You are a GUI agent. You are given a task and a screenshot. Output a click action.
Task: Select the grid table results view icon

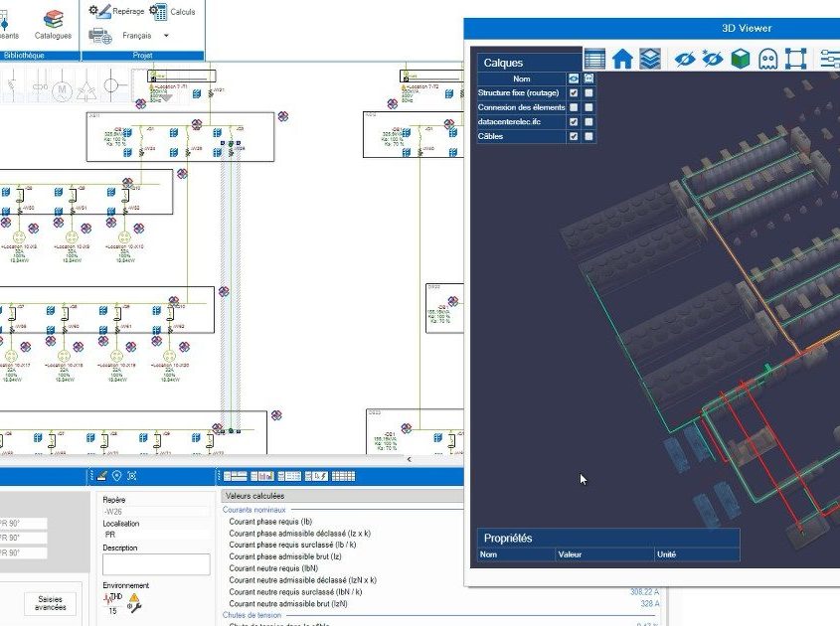point(343,476)
